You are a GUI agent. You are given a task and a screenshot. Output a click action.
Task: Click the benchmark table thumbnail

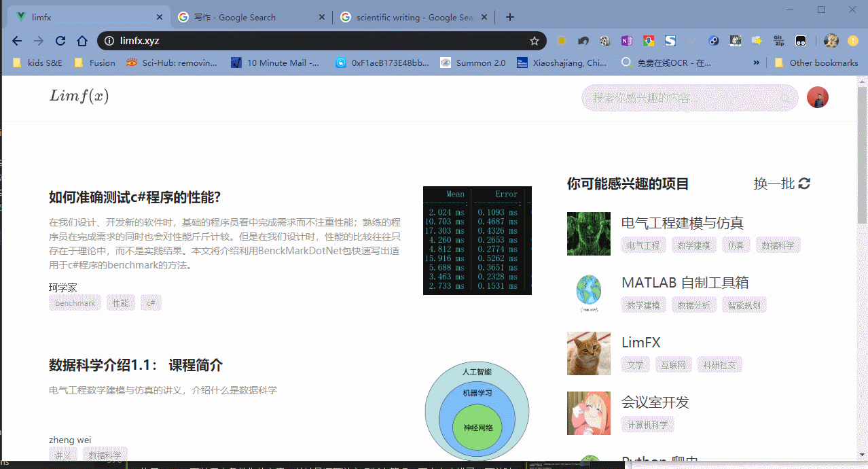click(x=477, y=241)
